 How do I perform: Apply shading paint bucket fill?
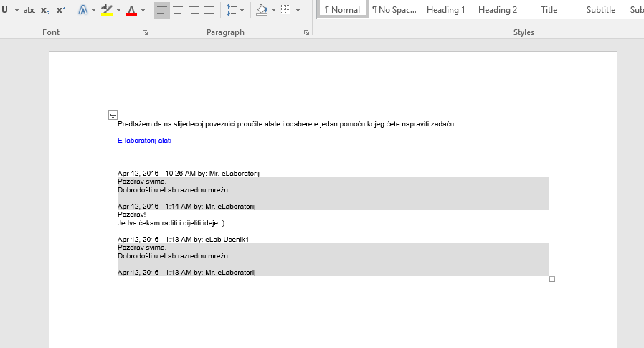pyautogui.click(x=261, y=10)
